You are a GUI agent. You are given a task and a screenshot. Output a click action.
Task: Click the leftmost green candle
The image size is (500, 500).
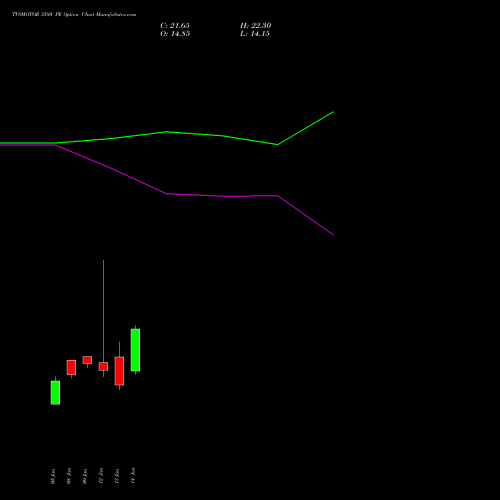point(55,393)
